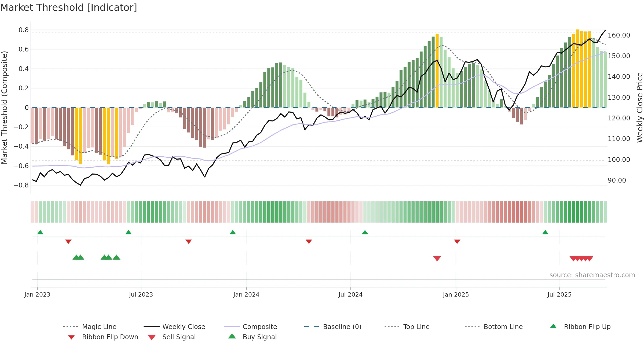Click the Jan 2025 x-axis label
Image resolution: width=644 pixels, height=362 pixels.
click(456, 294)
